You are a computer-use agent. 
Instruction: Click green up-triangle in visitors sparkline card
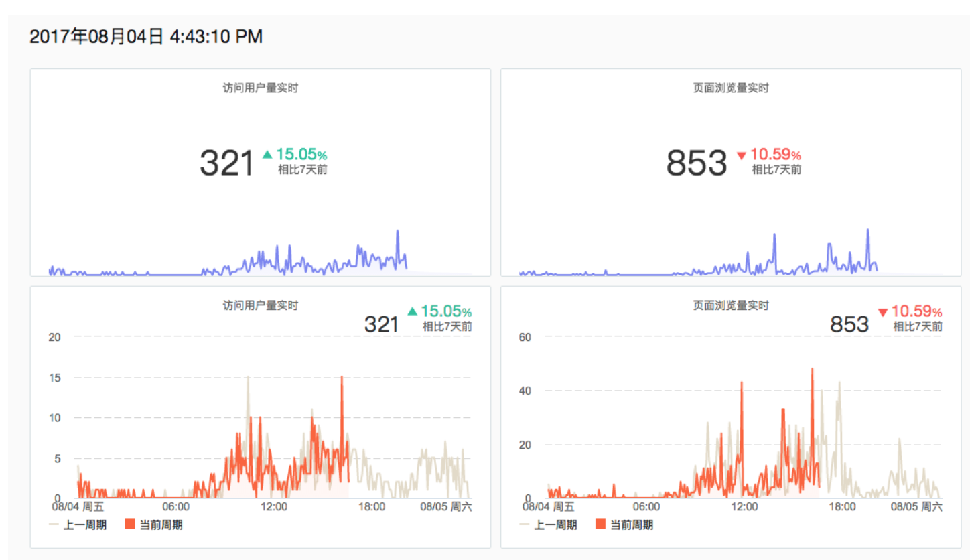pos(267,155)
